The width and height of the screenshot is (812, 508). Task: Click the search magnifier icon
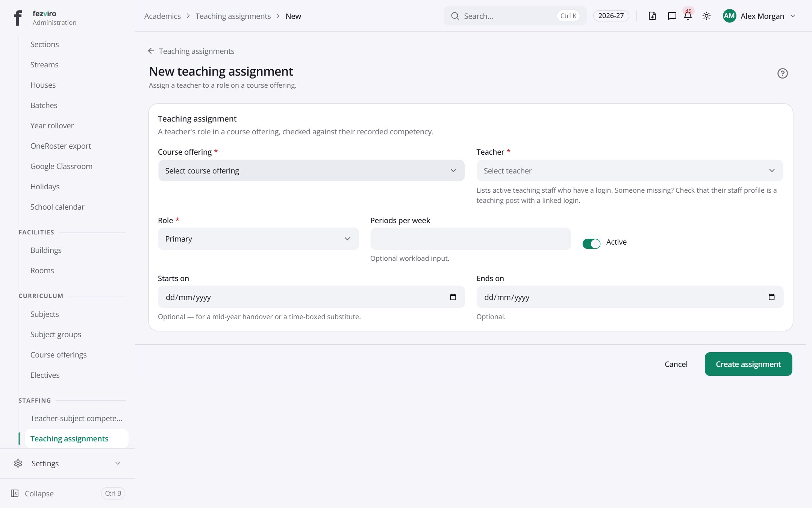pos(455,16)
